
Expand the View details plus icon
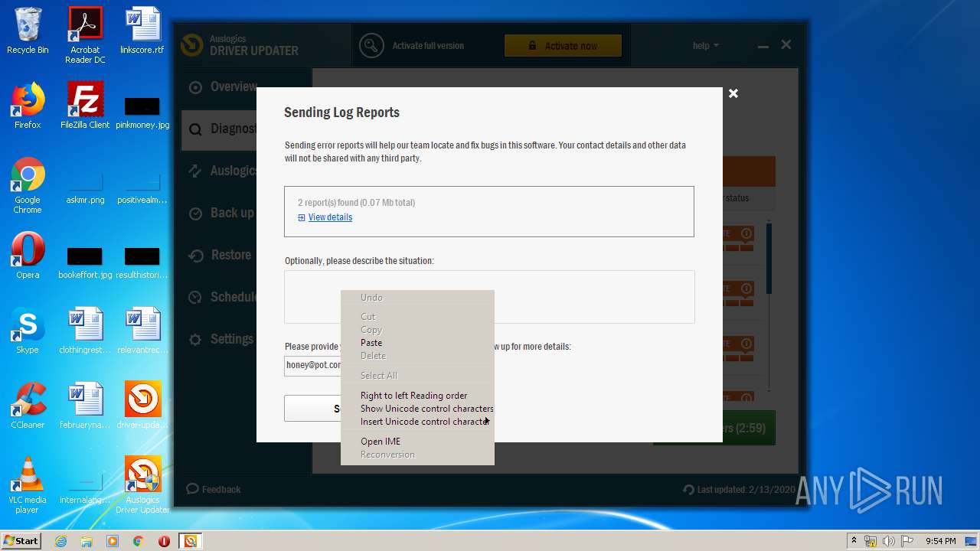pyautogui.click(x=302, y=217)
